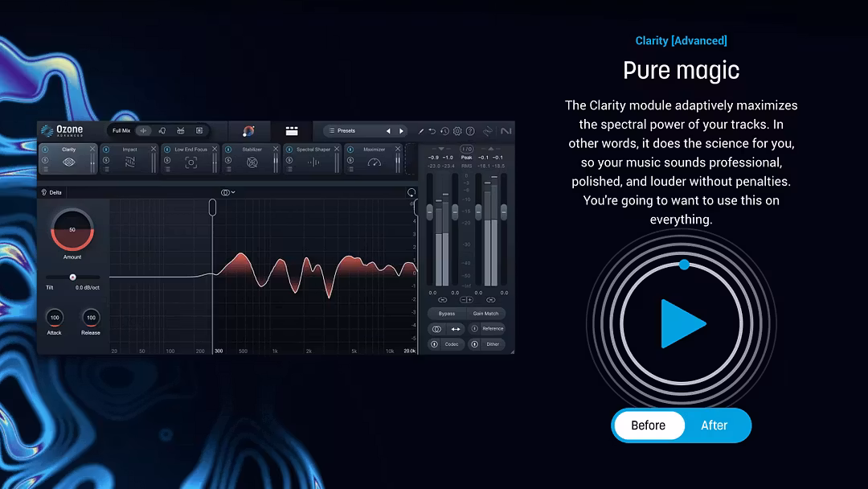
Task: Toggle the Low End Focus power button
Action: [x=167, y=150]
